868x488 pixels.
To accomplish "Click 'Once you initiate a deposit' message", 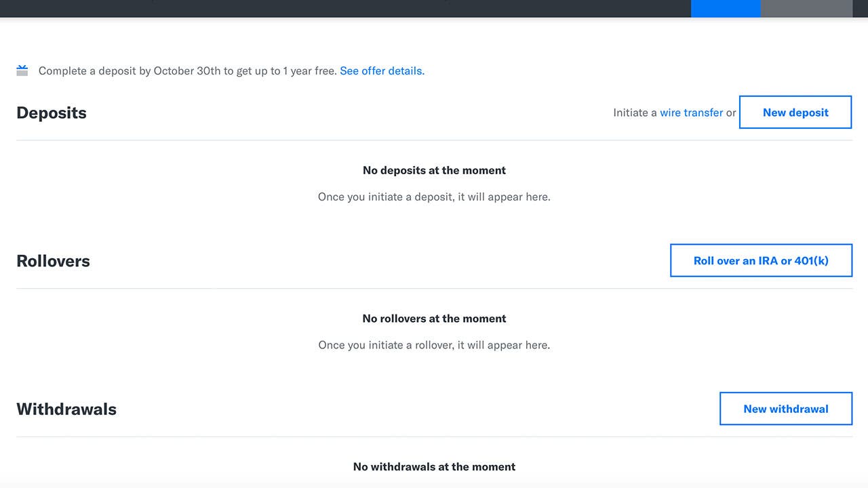I will [434, 197].
